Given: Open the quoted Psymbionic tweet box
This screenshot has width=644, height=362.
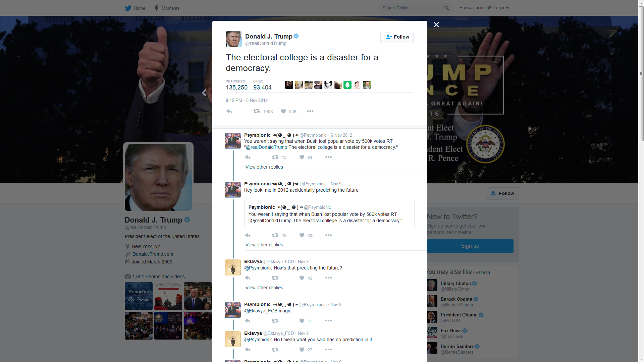Looking at the screenshot, I should pyautogui.click(x=329, y=214).
